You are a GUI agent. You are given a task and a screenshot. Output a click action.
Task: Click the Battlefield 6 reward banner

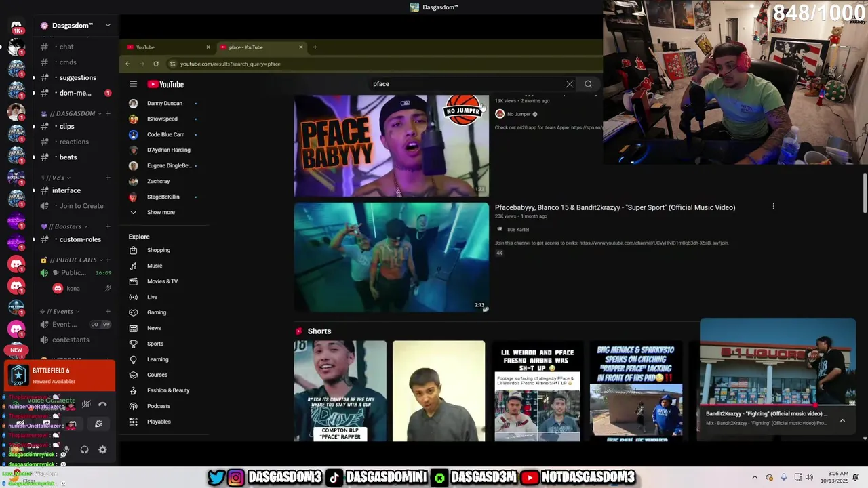pyautogui.click(x=60, y=375)
